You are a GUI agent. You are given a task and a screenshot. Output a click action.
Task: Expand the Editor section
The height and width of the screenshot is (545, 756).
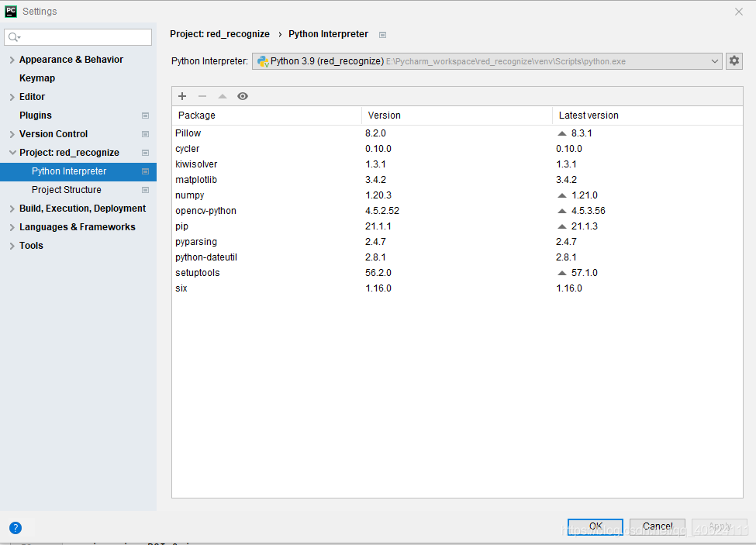tap(12, 97)
